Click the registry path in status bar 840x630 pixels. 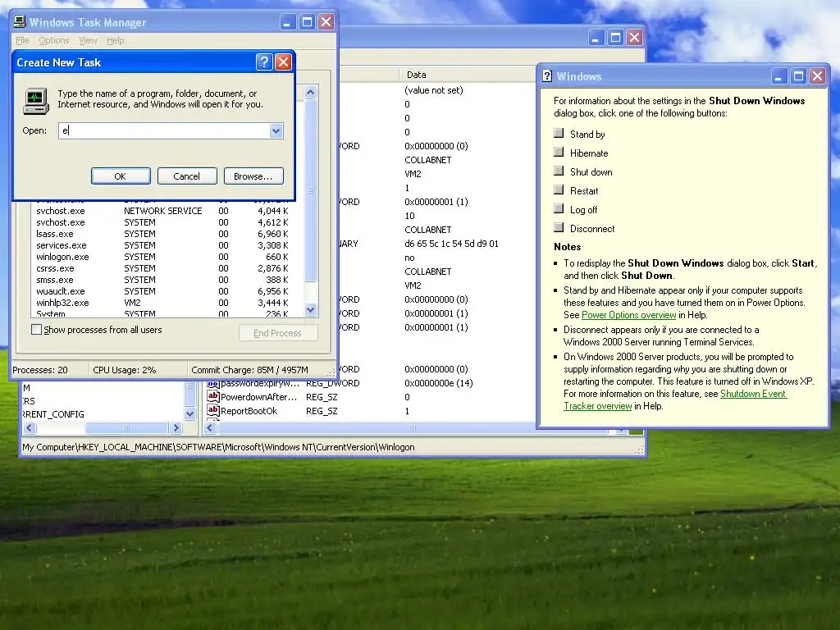point(218,447)
